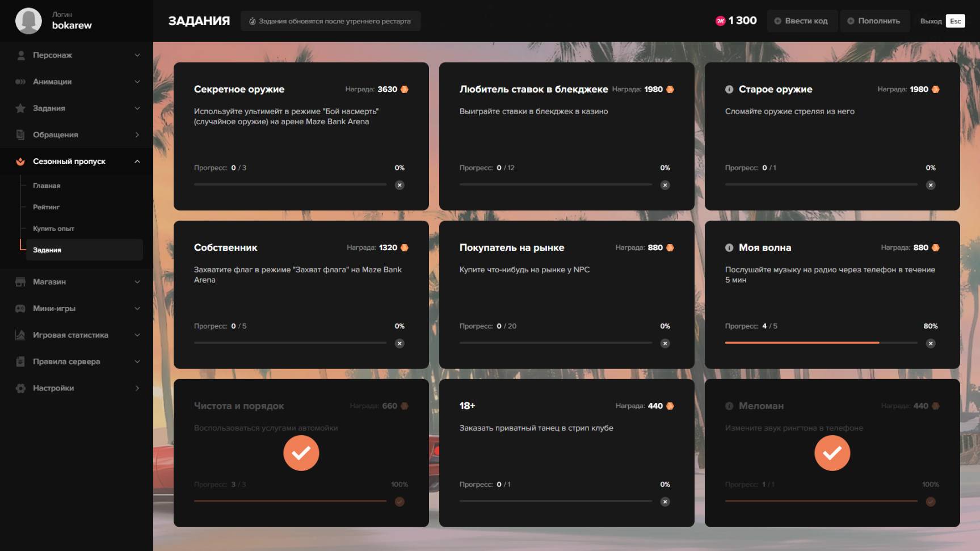This screenshot has height=551, width=980.
Task: Click the Пополнить balance button
Action: click(874, 21)
